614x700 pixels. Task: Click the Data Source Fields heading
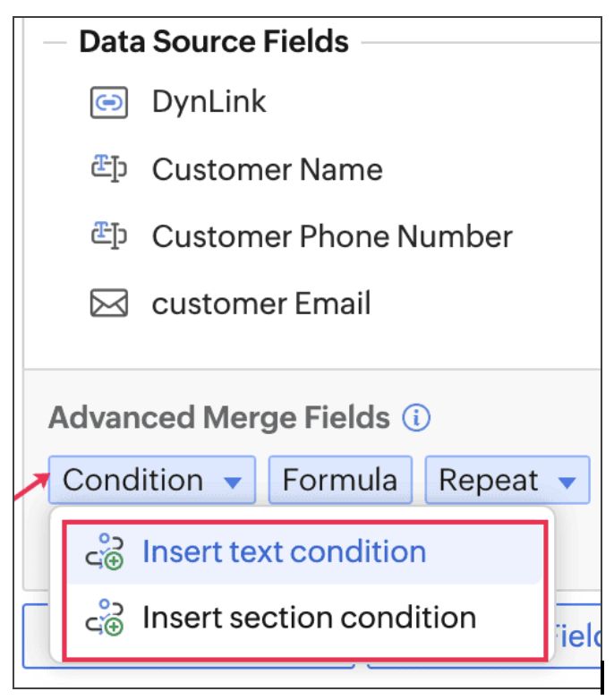pyautogui.click(x=214, y=41)
